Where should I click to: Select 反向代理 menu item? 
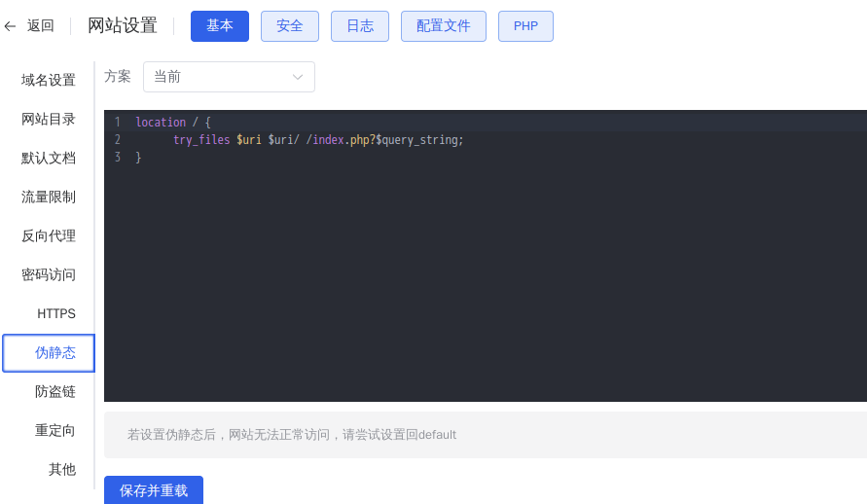pos(48,236)
